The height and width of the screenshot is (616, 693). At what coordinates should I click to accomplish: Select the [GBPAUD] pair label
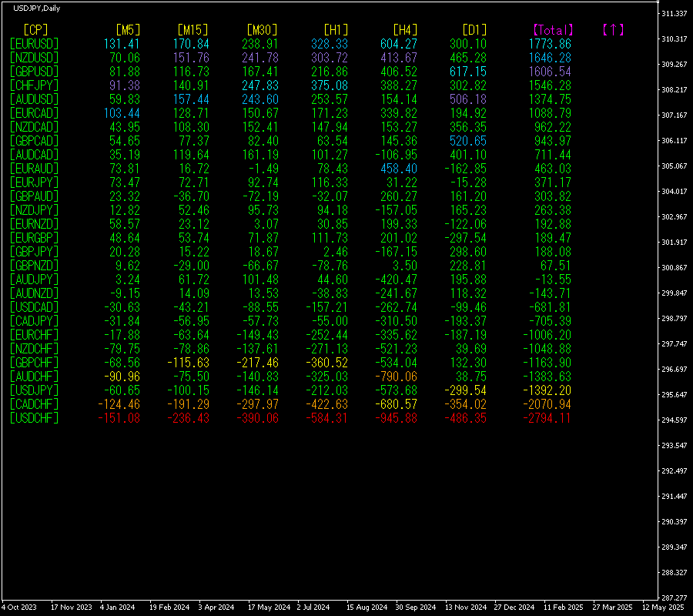tap(34, 196)
